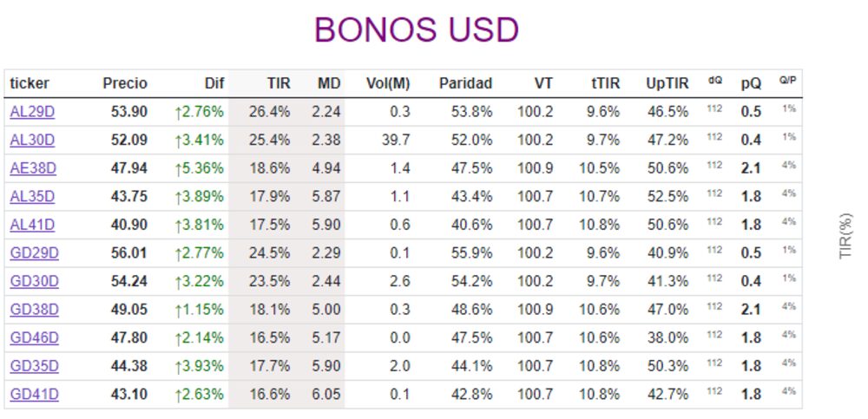Sort by the Dif column header
Viewport: 868px width, 419px height.
pos(214,83)
